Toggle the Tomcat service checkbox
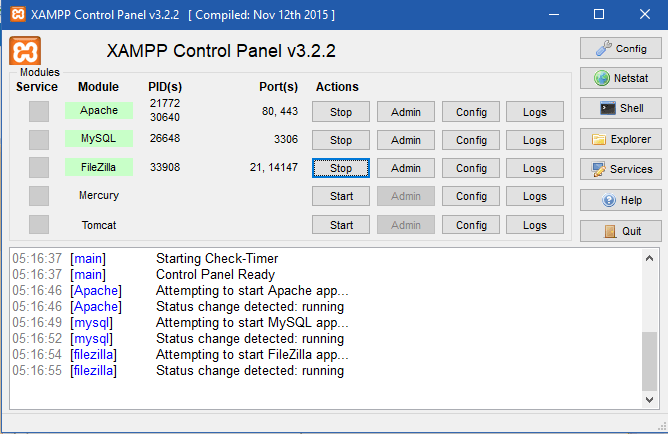This screenshot has width=668, height=434. [x=38, y=225]
